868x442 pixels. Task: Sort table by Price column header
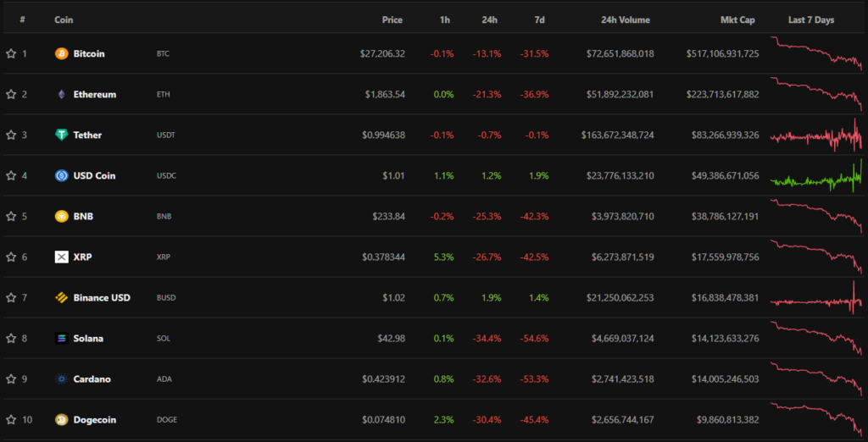392,19
